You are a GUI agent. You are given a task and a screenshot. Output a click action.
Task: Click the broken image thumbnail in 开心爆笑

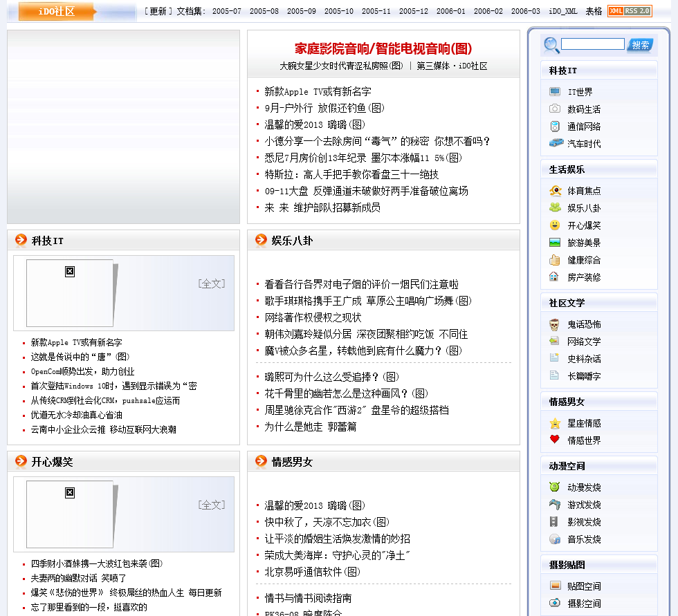pyautogui.click(x=70, y=493)
